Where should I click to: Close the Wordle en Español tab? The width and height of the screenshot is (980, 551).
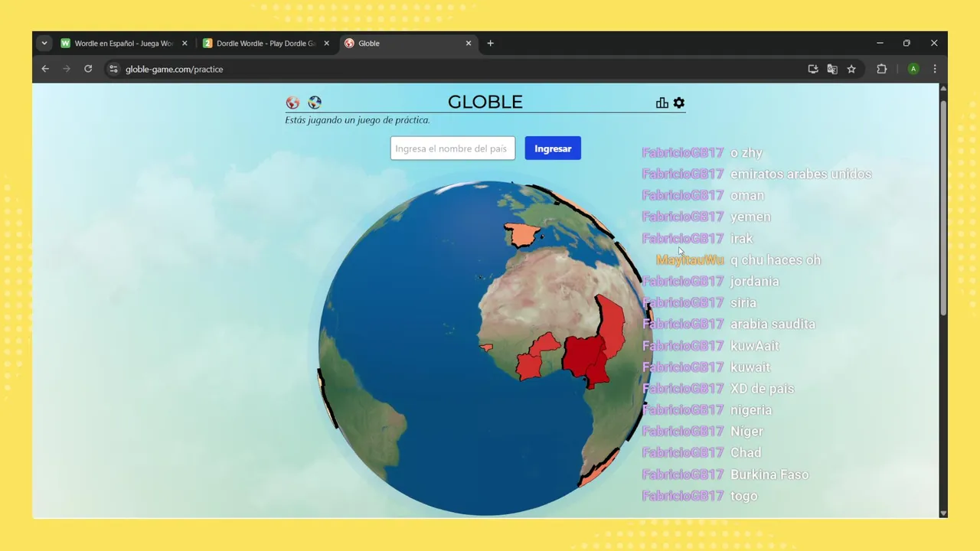click(x=185, y=44)
